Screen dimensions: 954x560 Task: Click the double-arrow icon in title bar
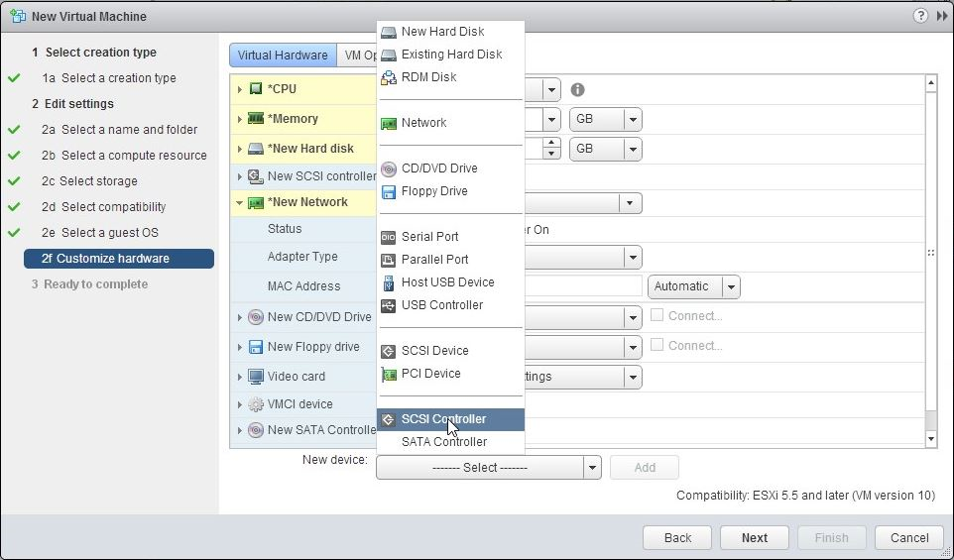pos(942,16)
